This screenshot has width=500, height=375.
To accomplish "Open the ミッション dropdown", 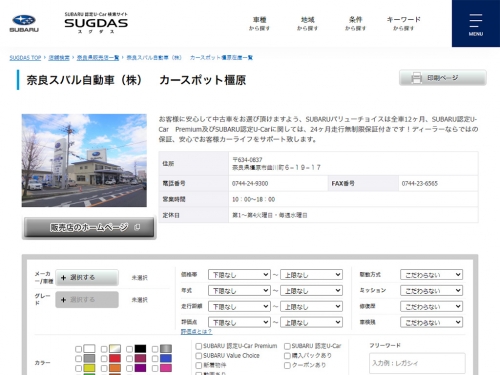I will (x=431, y=291).
